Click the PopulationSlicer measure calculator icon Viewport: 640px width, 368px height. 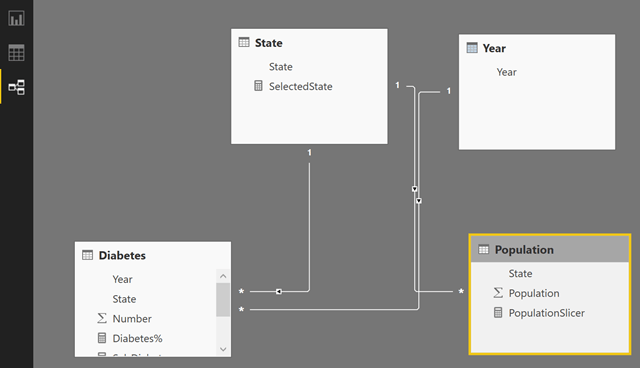[x=498, y=313]
